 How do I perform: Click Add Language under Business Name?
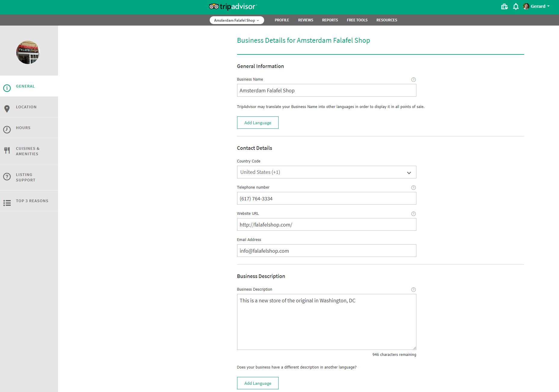click(258, 123)
